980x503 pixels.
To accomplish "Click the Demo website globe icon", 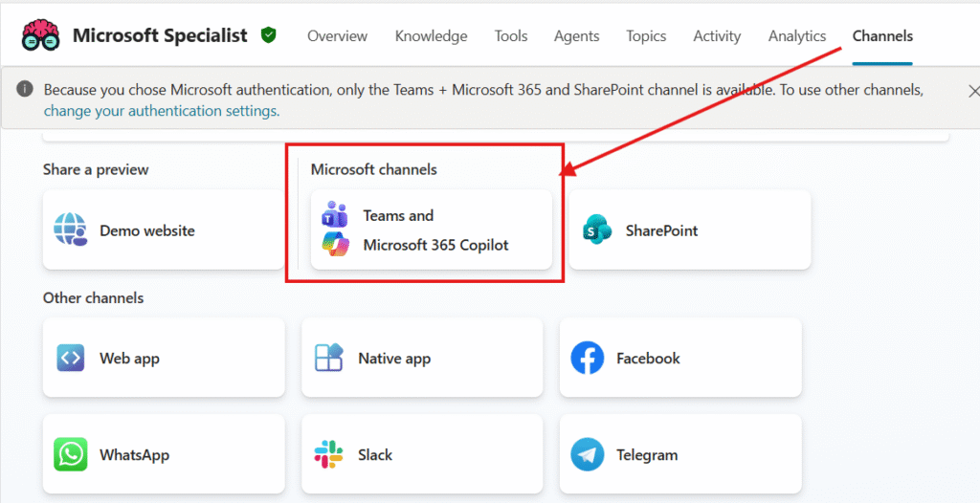I will (x=71, y=230).
